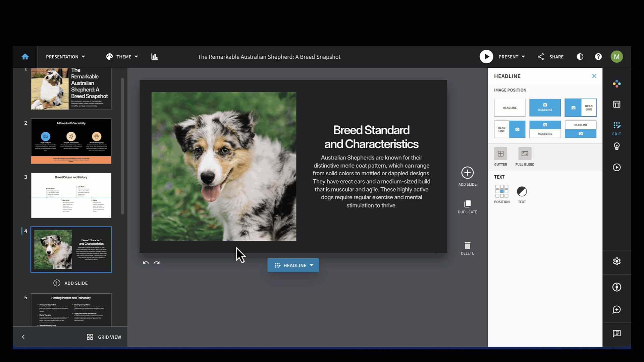
Task: Select slide 3 Breed Origins and History
Action: tap(71, 195)
